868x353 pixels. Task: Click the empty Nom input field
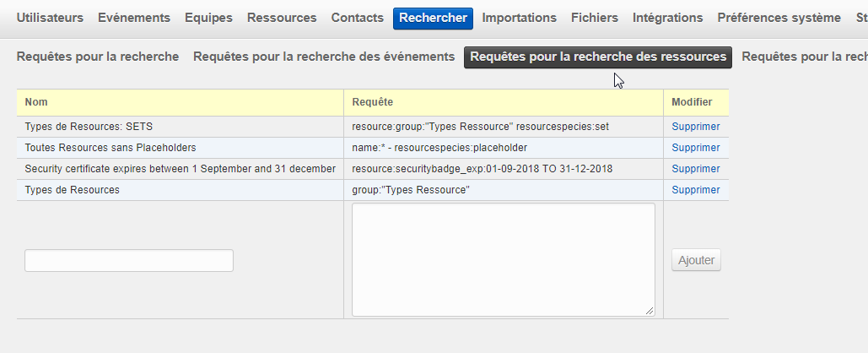(129, 261)
